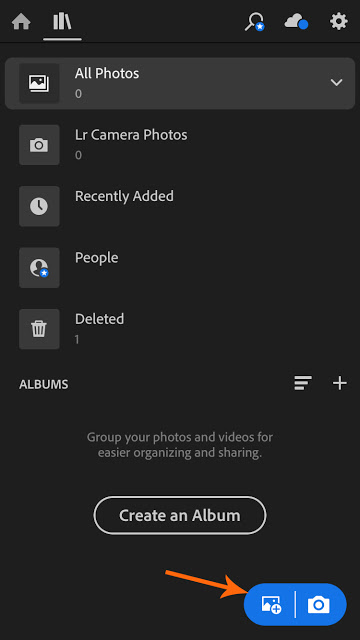Click the All Photos stacked-image icon

39,83
